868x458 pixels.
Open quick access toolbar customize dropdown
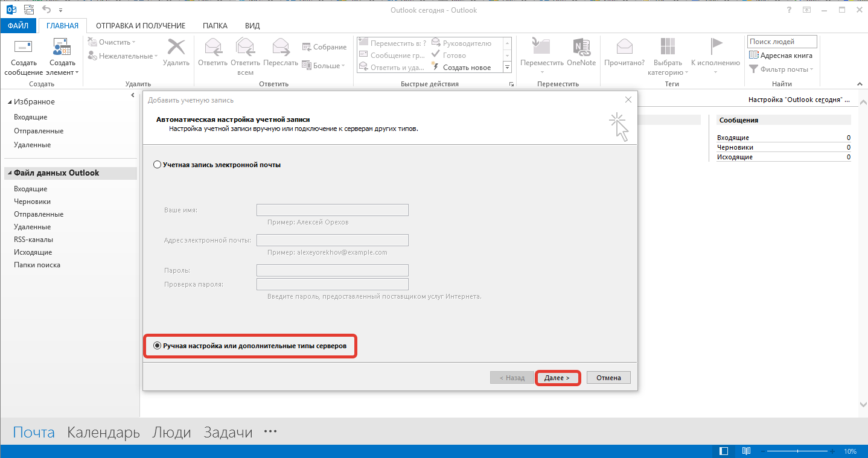[61, 10]
